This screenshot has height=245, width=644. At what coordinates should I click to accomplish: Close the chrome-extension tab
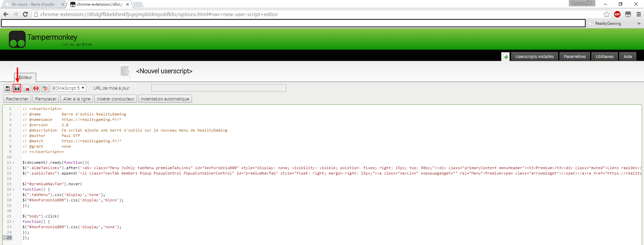[x=128, y=4]
